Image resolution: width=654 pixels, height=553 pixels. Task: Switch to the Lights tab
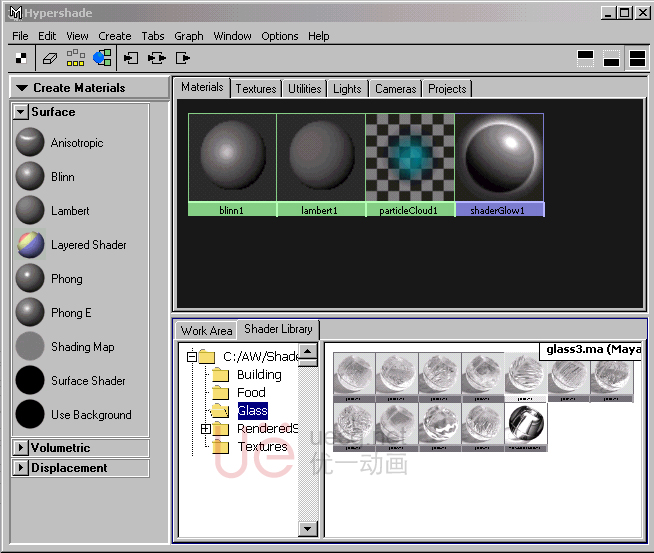tap(347, 89)
